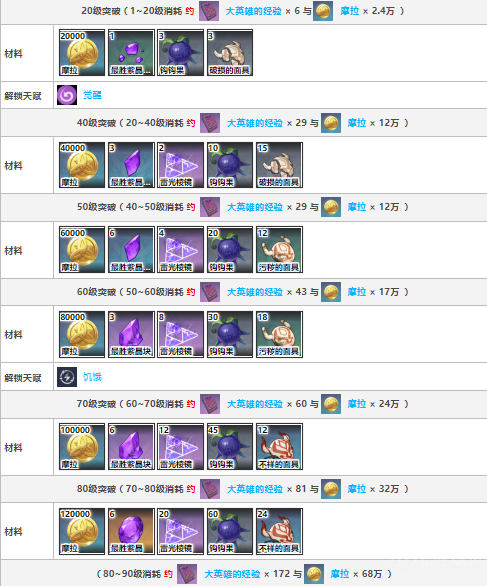This screenshot has height=586, width=487.
Task: Open 大英雄的经验 link in 70级突破 header
Action: (255, 404)
